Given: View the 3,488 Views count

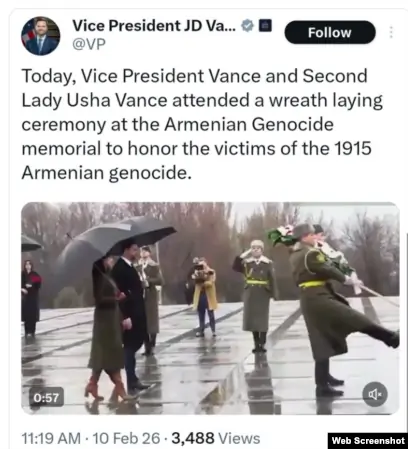Looking at the screenshot, I should (x=216, y=438).
